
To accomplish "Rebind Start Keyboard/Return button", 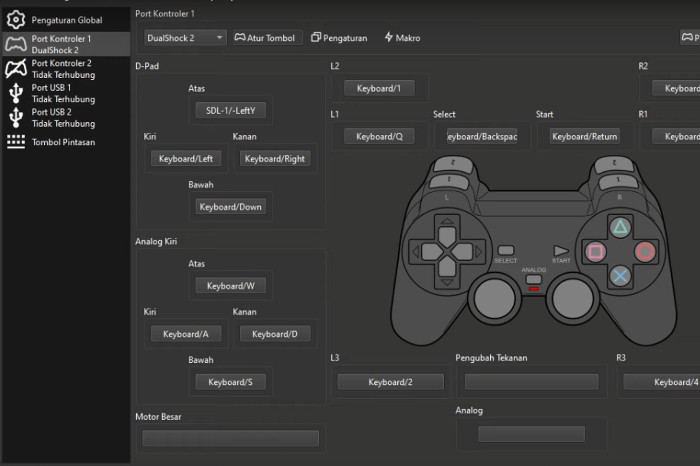I will pyautogui.click(x=585, y=136).
